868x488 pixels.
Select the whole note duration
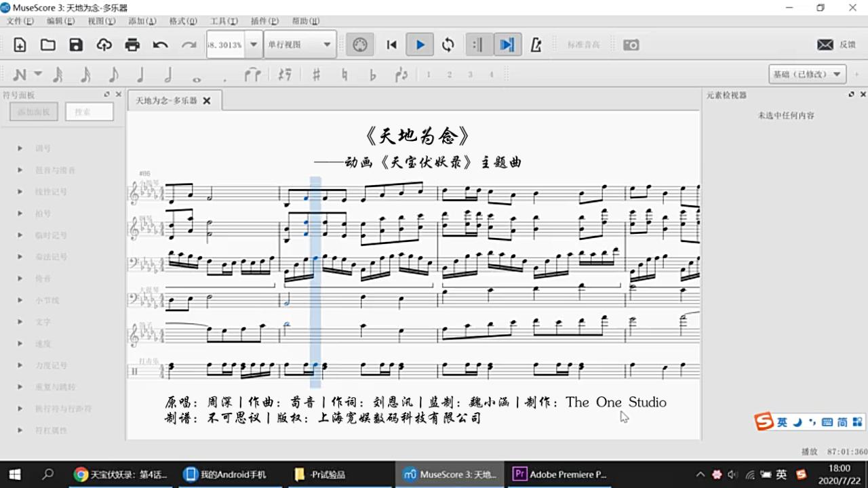coord(197,79)
